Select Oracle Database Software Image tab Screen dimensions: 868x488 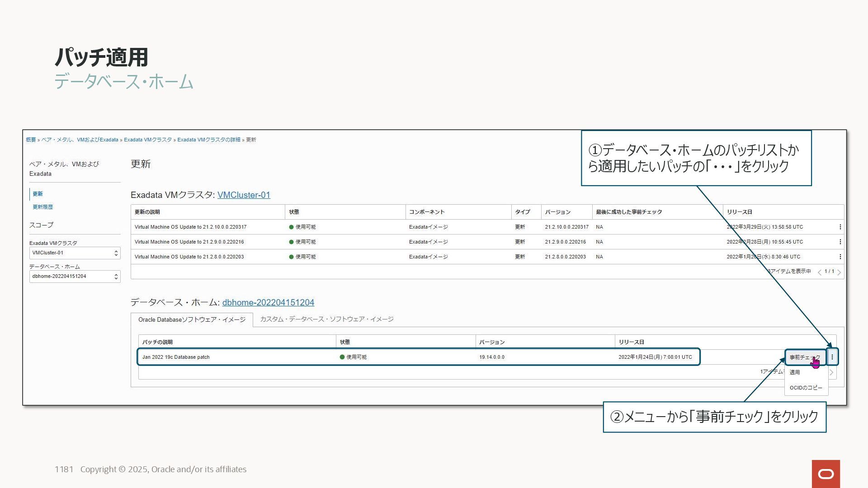coord(192,320)
